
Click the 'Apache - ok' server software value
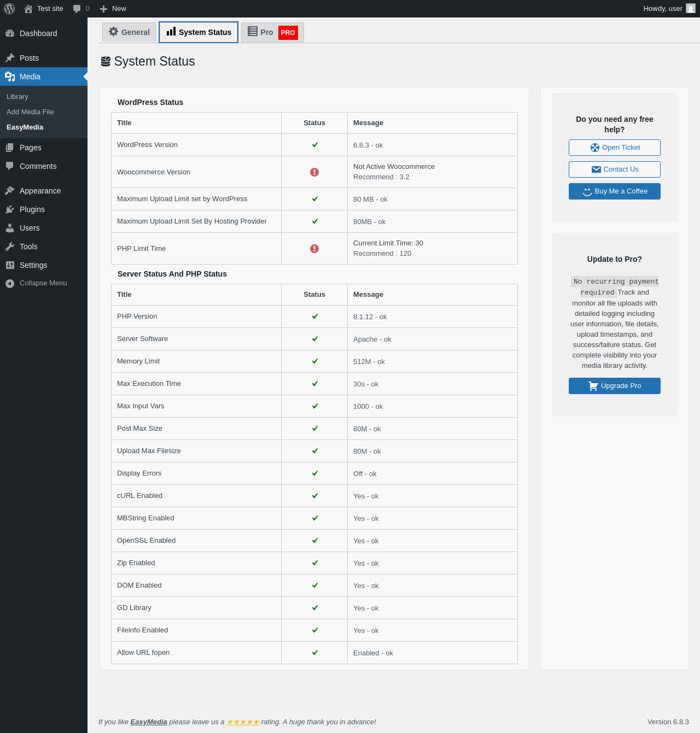372,339
